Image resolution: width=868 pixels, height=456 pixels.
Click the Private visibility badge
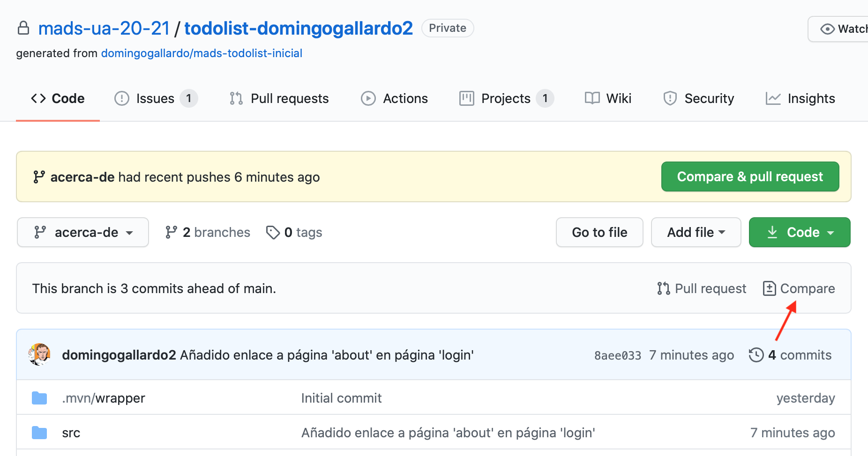point(448,28)
